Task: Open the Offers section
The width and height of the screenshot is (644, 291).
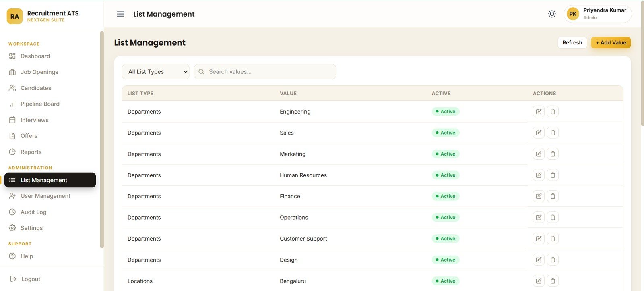Action: click(50, 136)
